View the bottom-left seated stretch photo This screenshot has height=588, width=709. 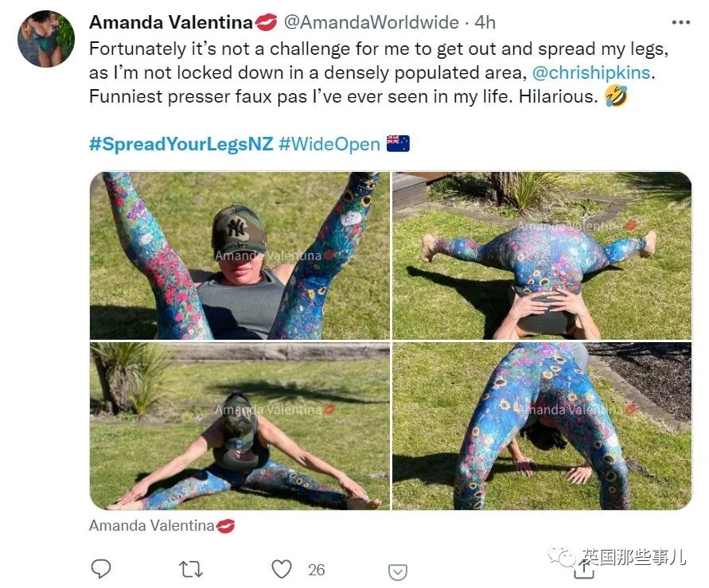[x=240, y=426]
